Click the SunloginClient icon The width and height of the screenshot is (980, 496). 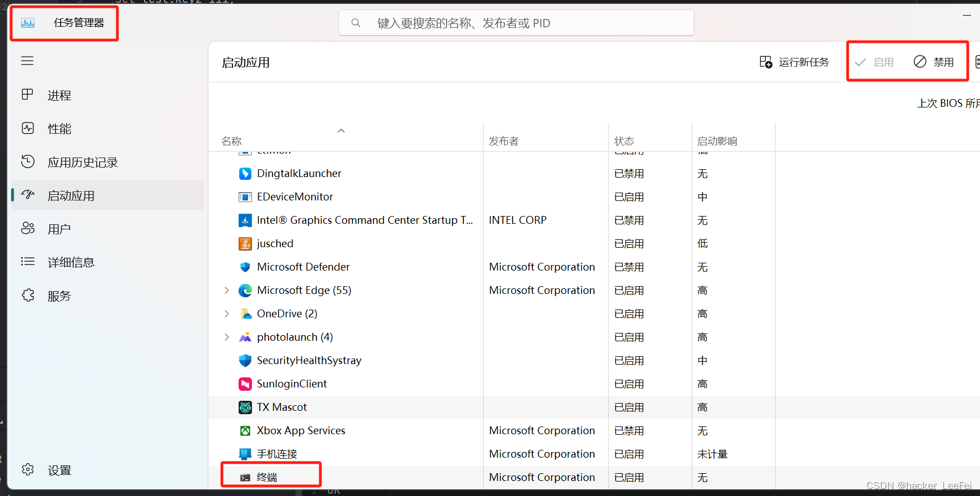click(245, 384)
